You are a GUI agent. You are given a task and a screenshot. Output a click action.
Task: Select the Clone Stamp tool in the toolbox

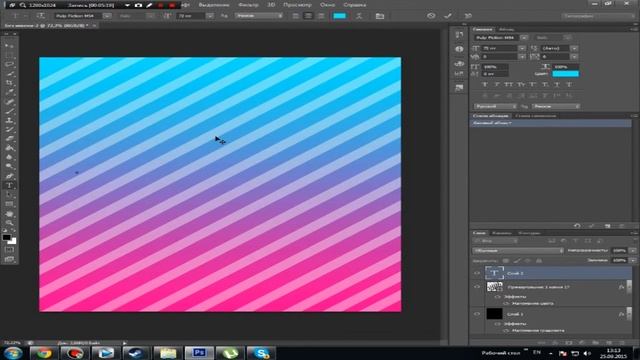click(x=9, y=120)
